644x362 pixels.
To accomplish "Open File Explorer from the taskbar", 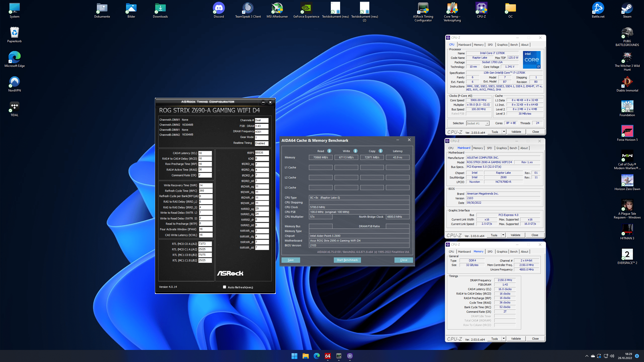I will (305, 356).
